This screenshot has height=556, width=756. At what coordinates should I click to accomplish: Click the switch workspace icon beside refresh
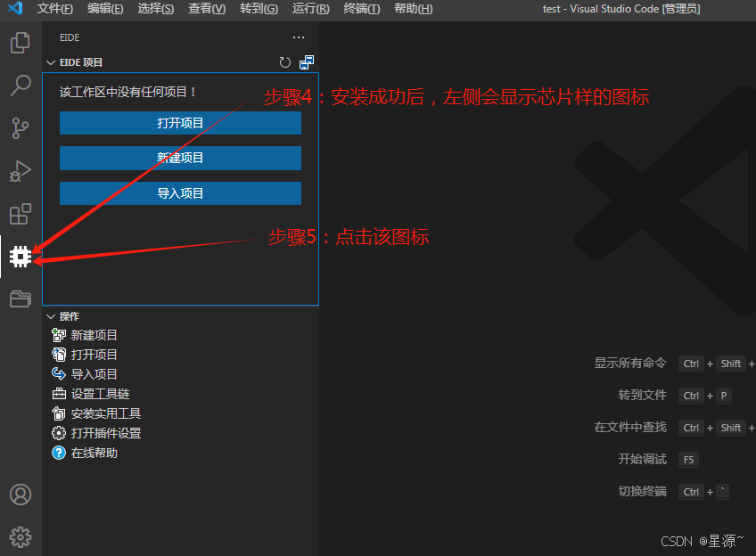[x=307, y=62]
